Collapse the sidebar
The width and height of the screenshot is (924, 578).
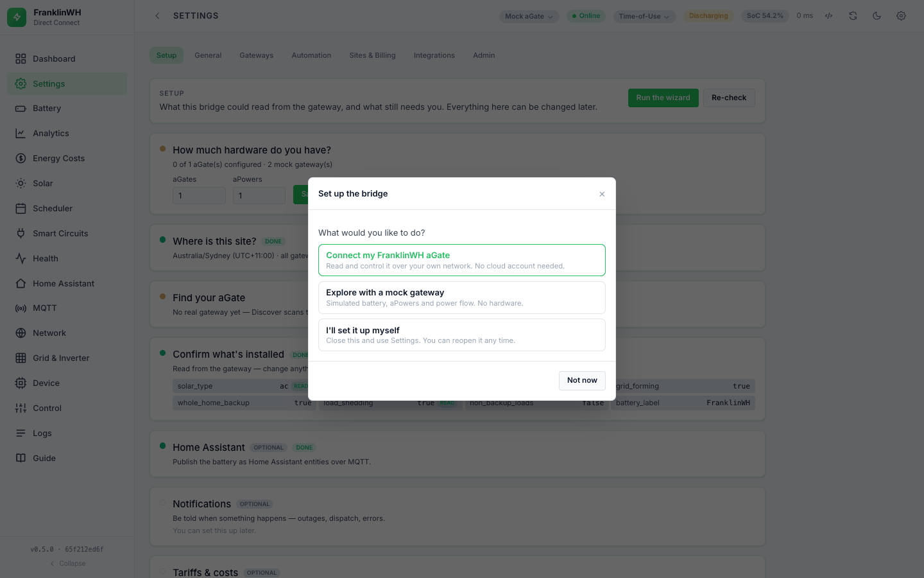pyautogui.click(x=67, y=564)
